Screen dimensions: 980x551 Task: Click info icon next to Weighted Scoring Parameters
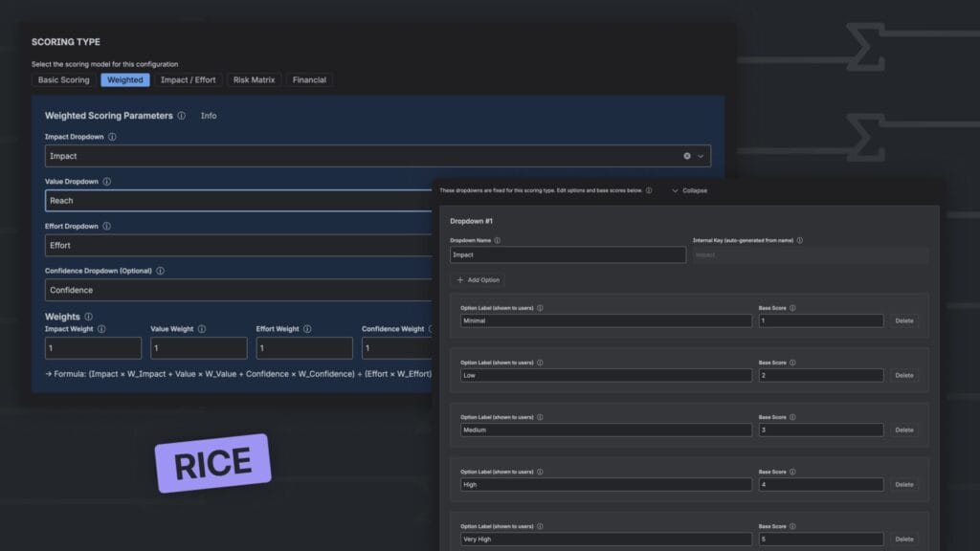182,116
